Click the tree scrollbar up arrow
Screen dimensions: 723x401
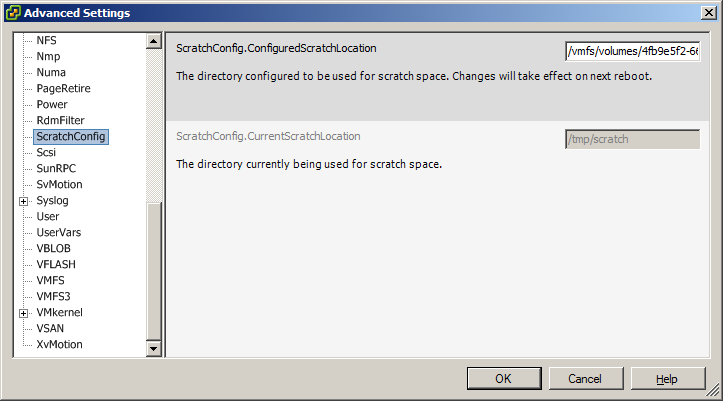tap(154, 41)
